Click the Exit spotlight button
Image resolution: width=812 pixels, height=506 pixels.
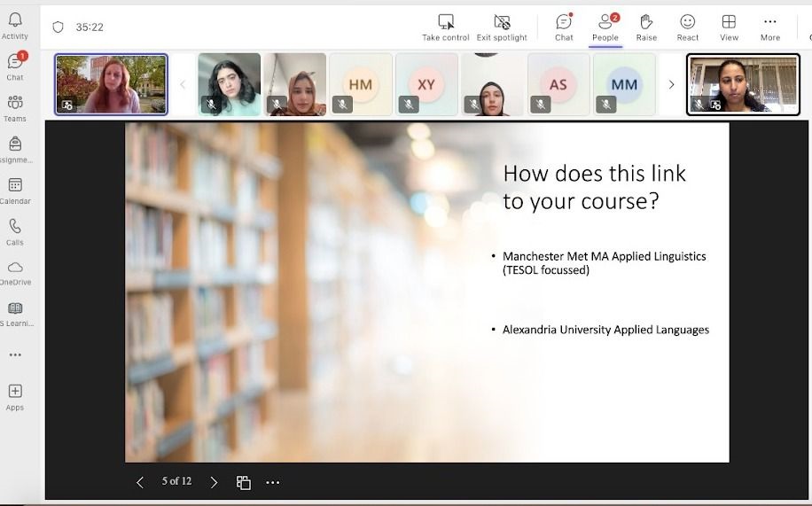(x=502, y=27)
